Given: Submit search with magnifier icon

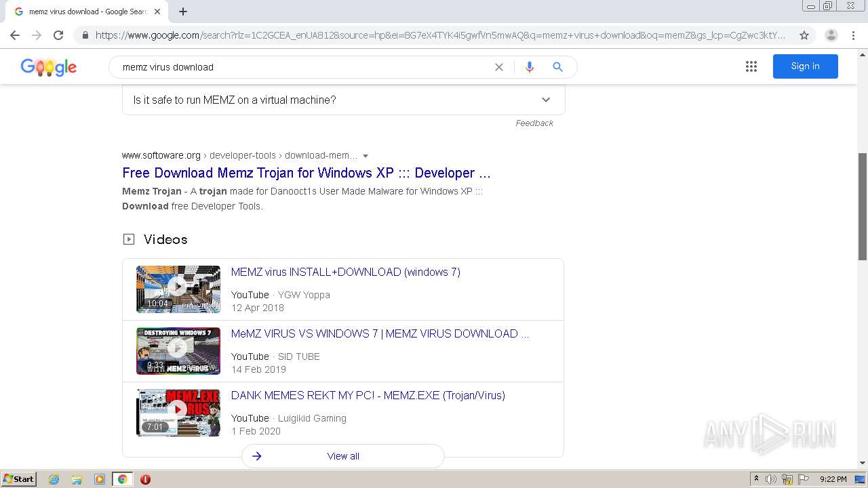Looking at the screenshot, I should [557, 67].
